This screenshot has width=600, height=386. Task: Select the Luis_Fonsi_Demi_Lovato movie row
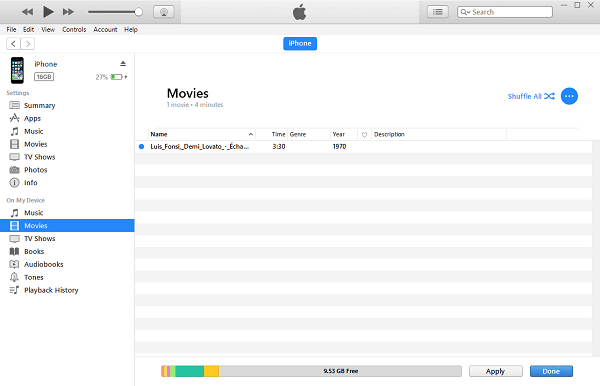point(364,147)
